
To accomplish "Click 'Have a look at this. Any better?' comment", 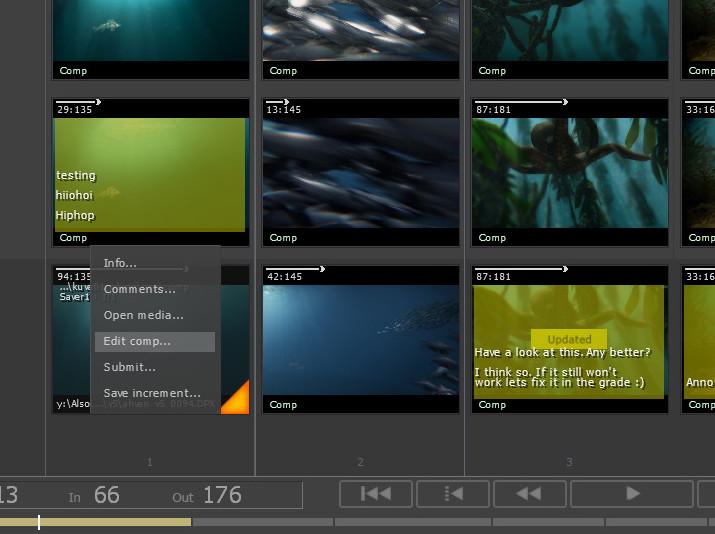I will coord(563,353).
